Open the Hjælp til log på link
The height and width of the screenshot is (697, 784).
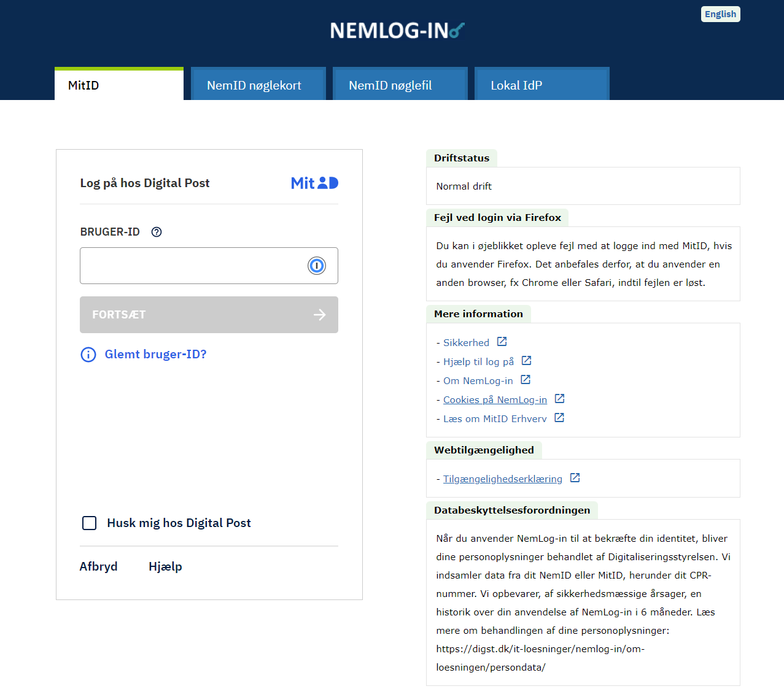479,361
